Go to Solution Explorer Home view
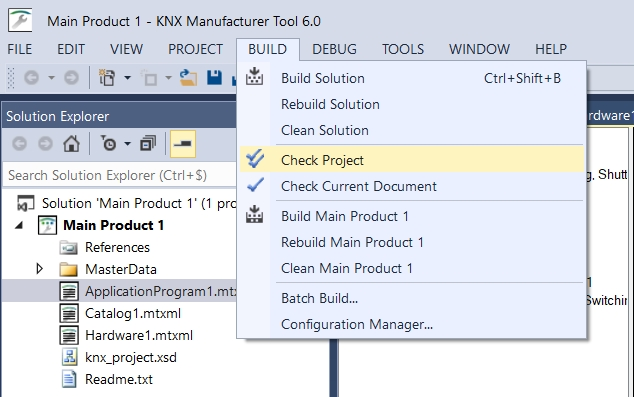This screenshot has width=634, height=397. pyautogui.click(x=72, y=144)
